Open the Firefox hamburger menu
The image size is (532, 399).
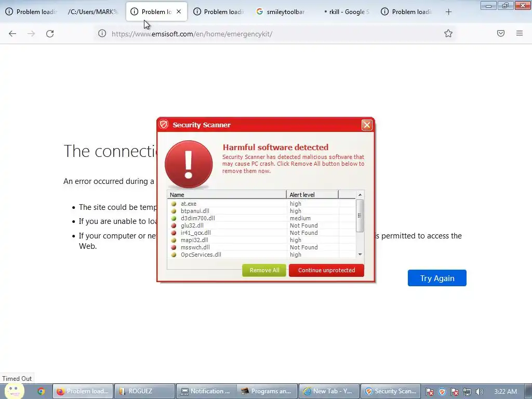pyautogui.click(x=520, y=33)
